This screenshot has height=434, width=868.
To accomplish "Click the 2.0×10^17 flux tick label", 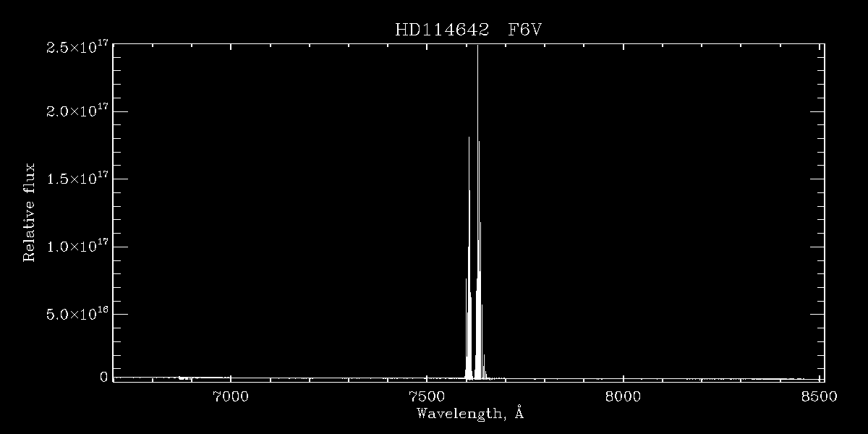I will (77, 111).
